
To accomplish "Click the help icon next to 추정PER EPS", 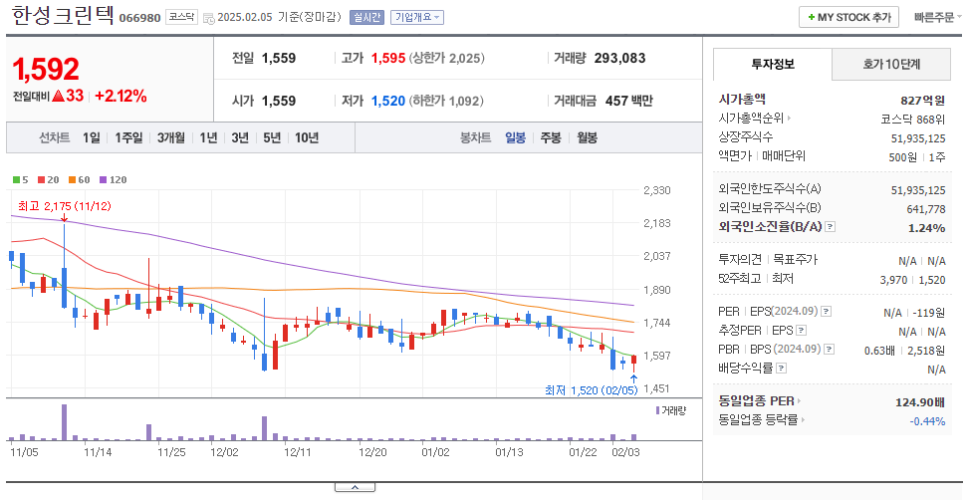I will pos(800,331).
